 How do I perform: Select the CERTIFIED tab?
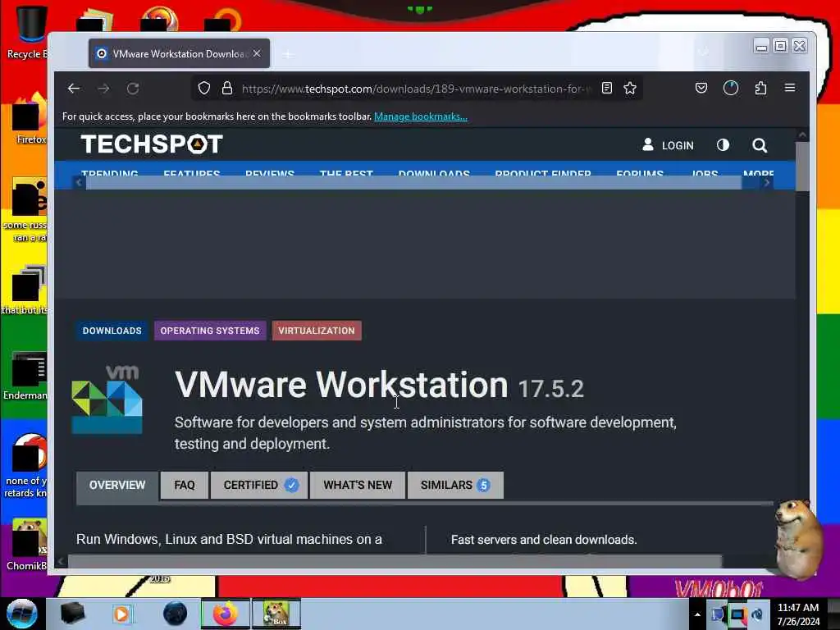click(x=259, y=486)
